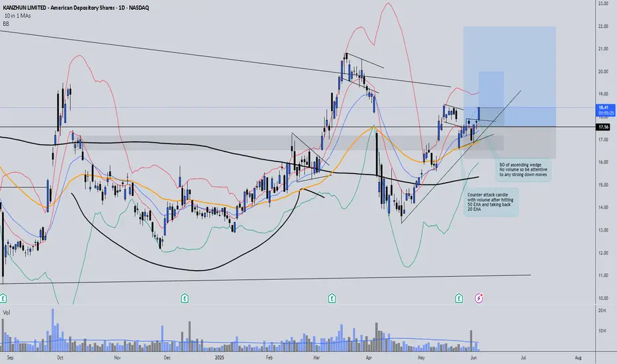Click the 10.00 price axis label
Image resolution: width=617 pixels, height=364 pixels.
(603, 298)
